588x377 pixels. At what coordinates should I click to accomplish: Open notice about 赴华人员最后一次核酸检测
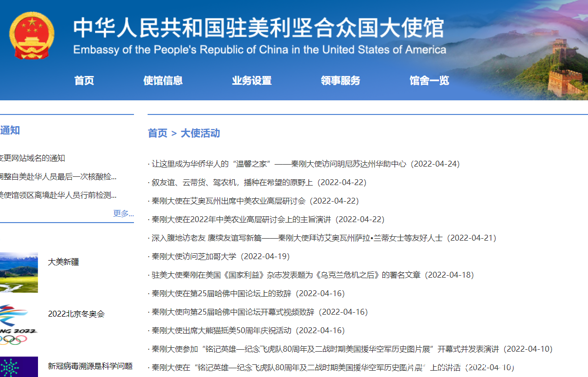58,177
